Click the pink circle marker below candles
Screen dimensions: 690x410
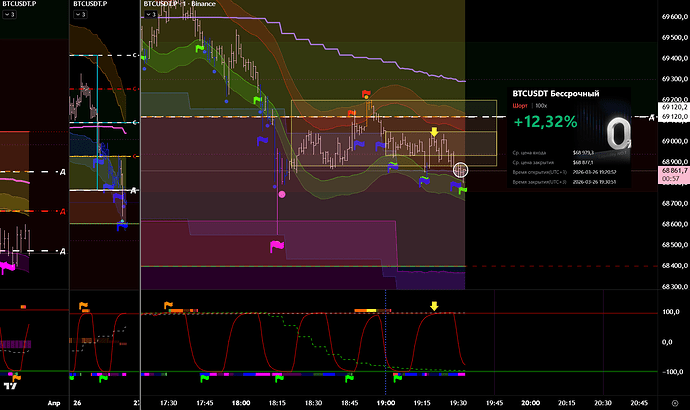coord(281,194)
